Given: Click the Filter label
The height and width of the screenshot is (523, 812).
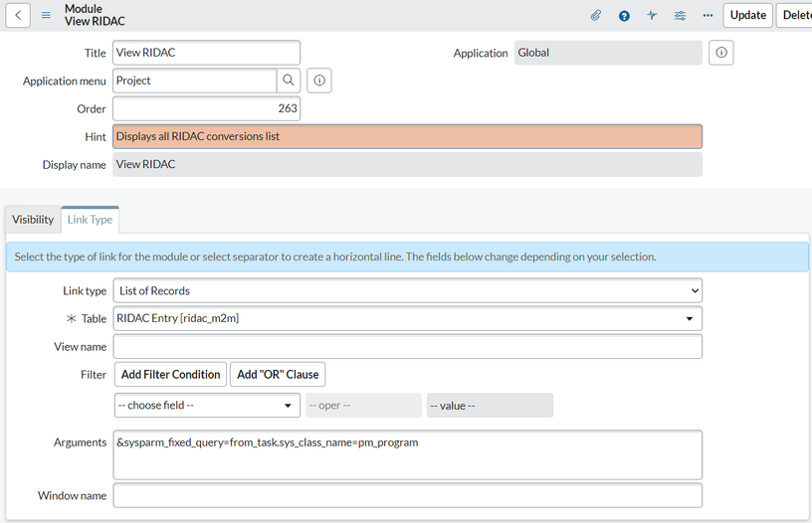Looking at the screenshot, I should [94, 375].
